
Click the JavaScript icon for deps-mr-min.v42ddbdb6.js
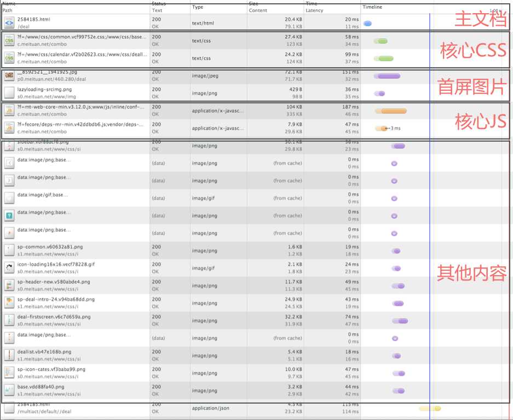pos(9,127)
